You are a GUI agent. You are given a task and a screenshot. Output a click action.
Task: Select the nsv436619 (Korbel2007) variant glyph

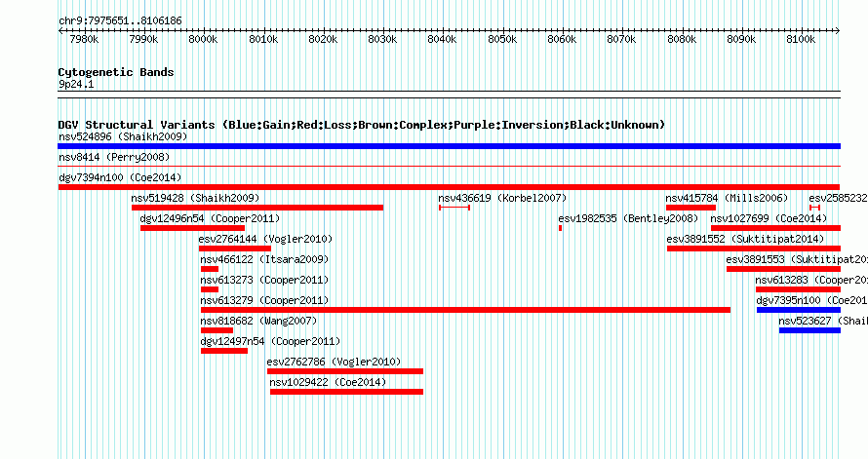[454, 208]
